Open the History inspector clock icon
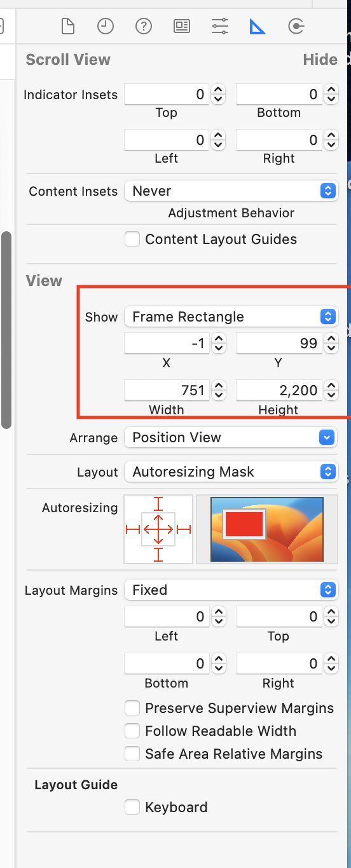 tap(105, 26)
